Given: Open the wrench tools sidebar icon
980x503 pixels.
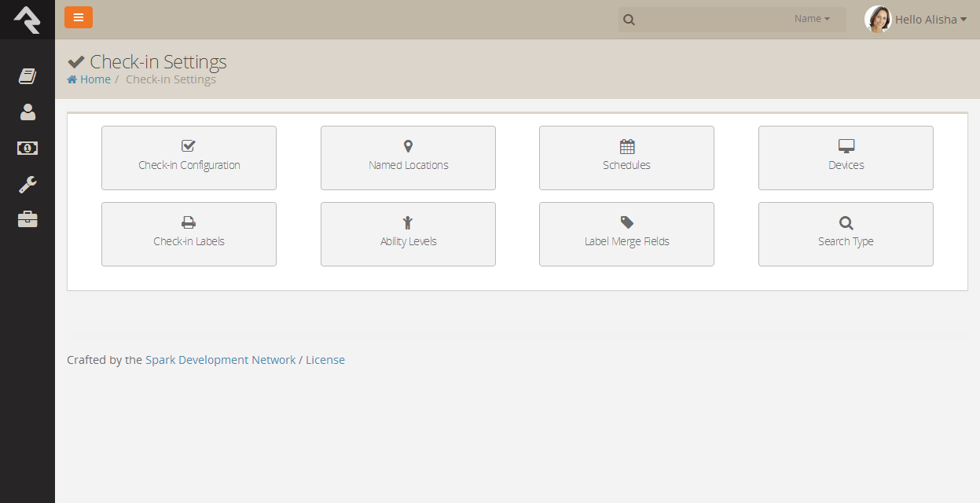Looking at the screenshot, I should pos(28,185).
